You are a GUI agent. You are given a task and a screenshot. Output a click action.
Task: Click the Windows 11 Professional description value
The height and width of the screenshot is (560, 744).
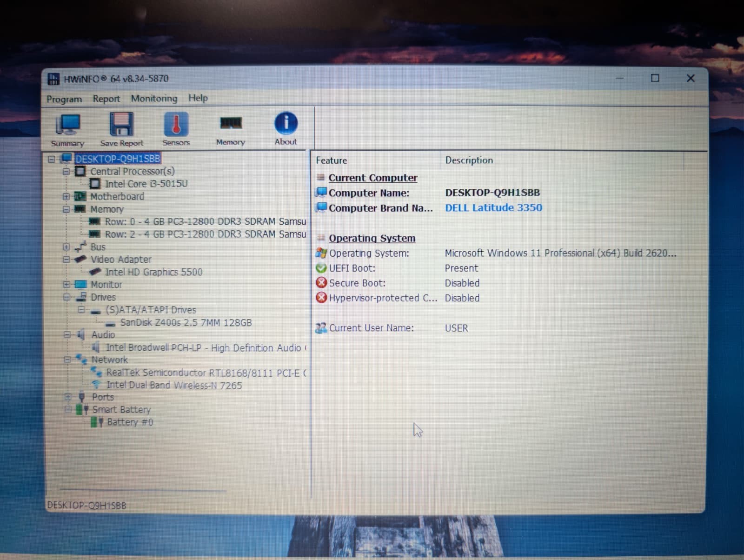[560, 253]
